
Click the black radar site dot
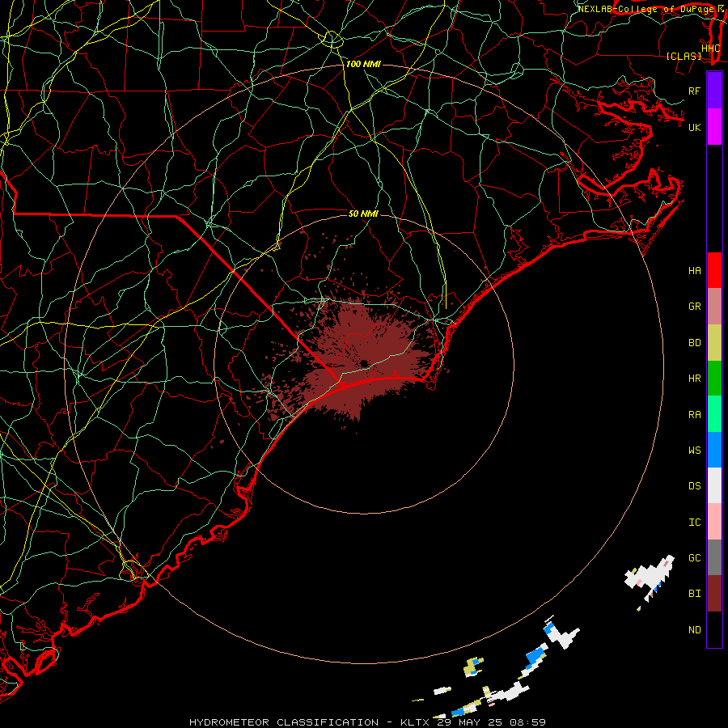364,363
